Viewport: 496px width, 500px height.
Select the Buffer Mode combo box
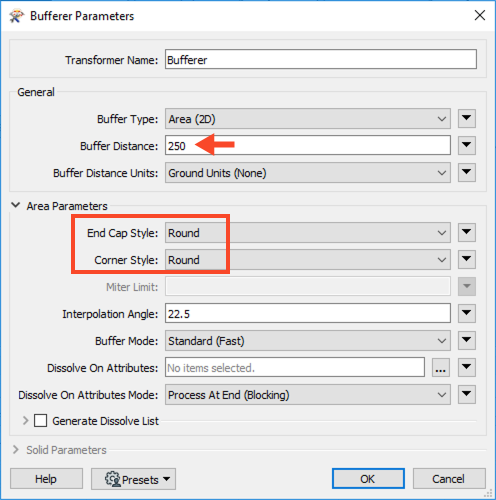coord(308,341)
